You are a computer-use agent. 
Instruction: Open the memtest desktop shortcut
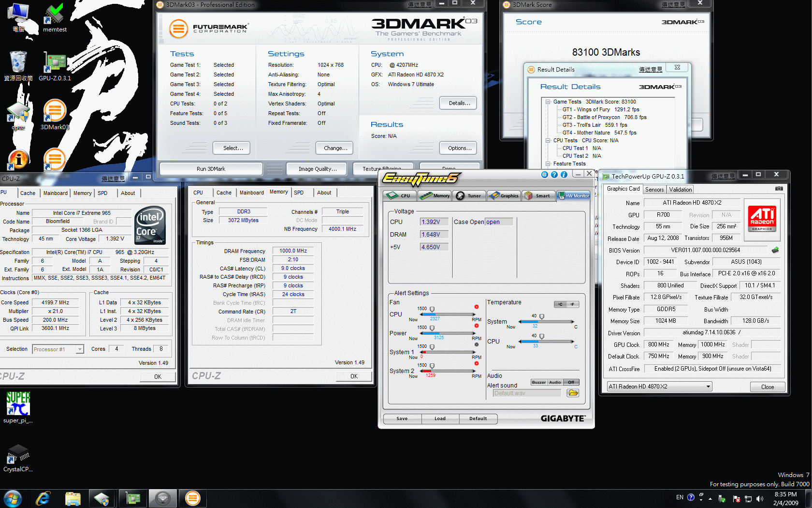55,18
